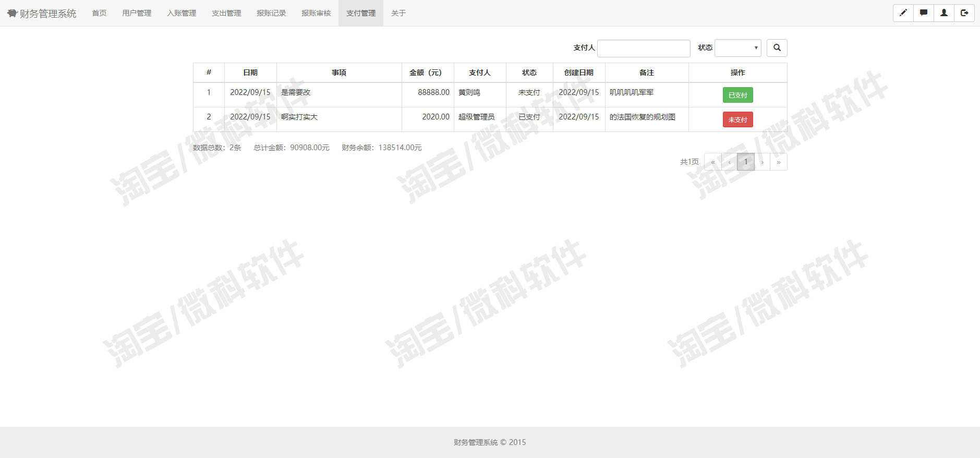Open the user profile icon
This screenshot has height=458, width=980.
coord(944,13)
